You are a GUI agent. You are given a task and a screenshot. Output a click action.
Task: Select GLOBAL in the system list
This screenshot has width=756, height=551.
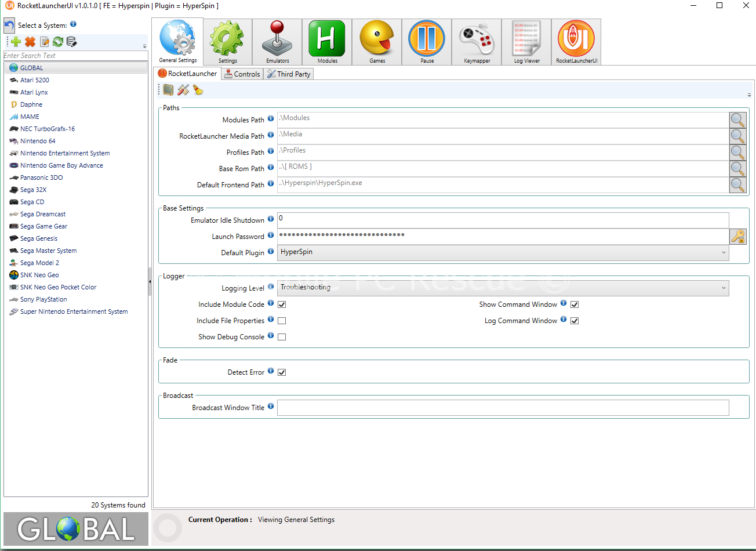click(x=76, y=68)
